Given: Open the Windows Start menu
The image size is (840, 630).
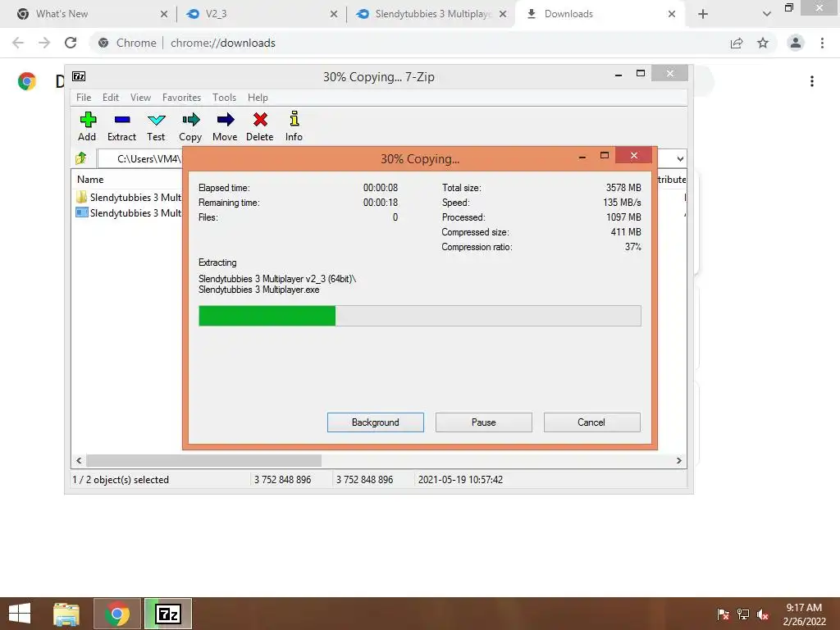Looking at the screenshot, I should 20,614.
